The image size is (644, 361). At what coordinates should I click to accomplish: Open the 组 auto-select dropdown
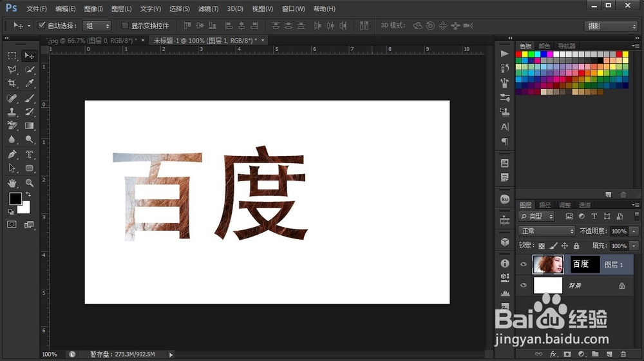97,26
